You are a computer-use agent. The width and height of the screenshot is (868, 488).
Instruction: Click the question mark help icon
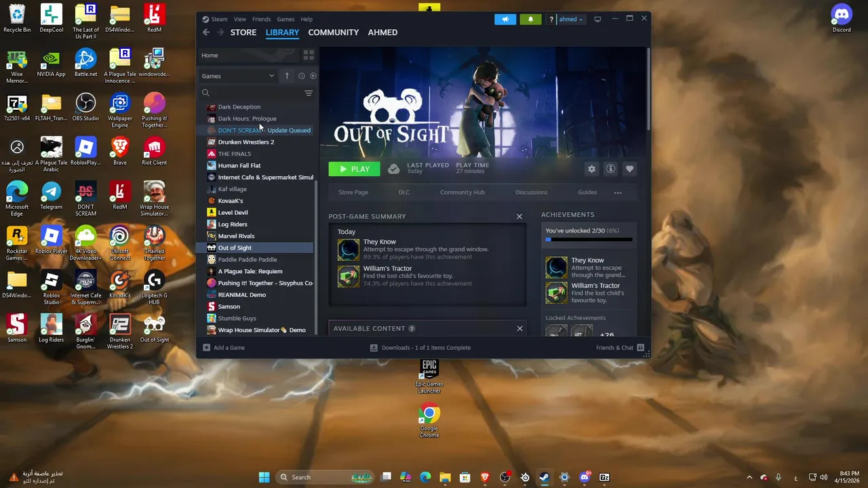(x=551, y=19)
